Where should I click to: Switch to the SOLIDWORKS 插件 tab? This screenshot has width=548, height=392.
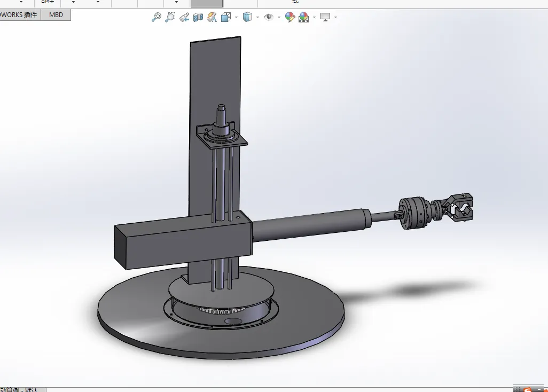click(20, 14)
